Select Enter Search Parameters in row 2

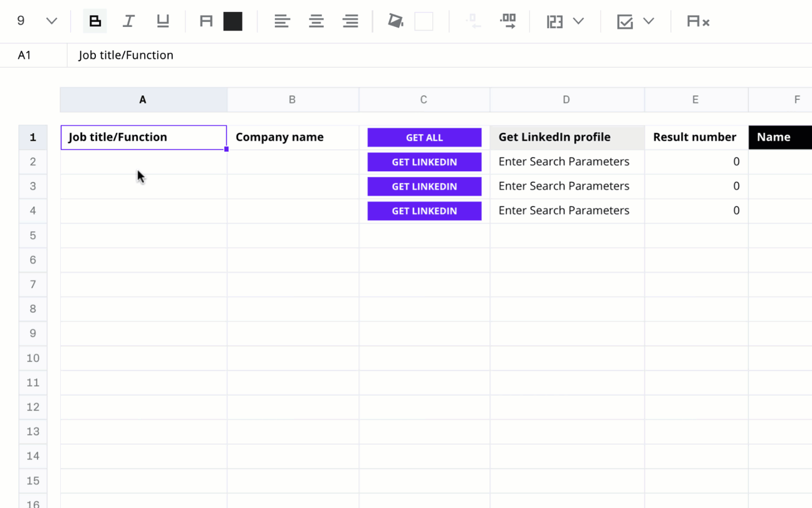coord(566,162)
